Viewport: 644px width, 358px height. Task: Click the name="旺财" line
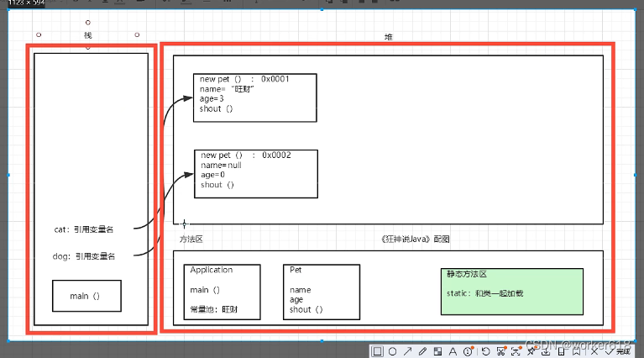tap(227, 89)
